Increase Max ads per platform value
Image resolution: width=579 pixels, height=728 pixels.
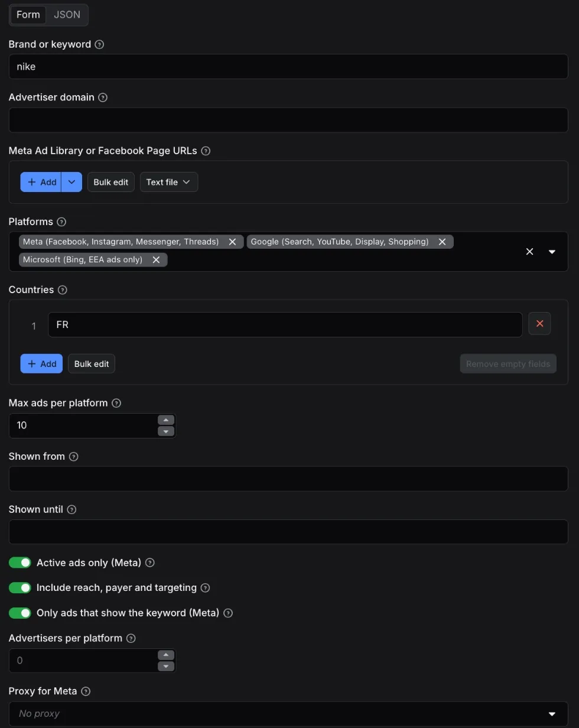click(x=166, y=420)
